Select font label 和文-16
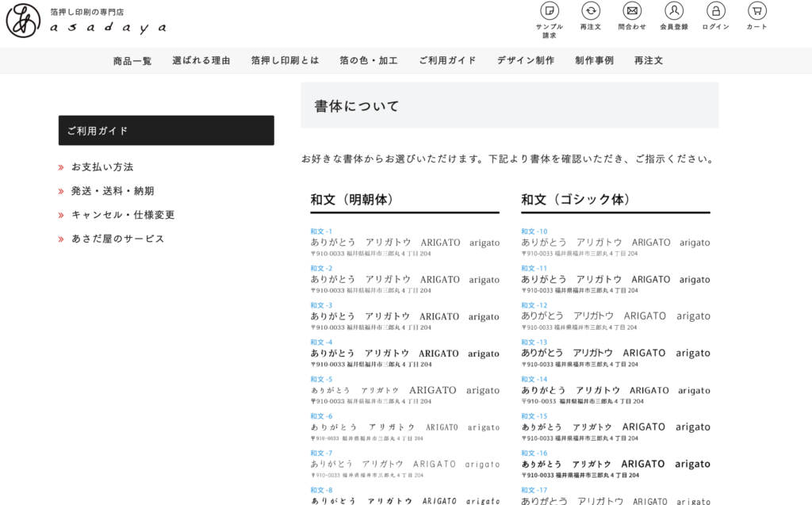 [534, 453]
